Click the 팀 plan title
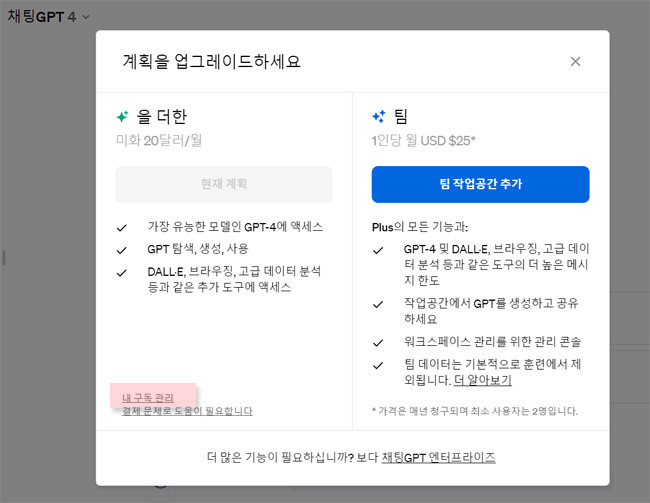 pyautogui.click(x=400, y=117)
